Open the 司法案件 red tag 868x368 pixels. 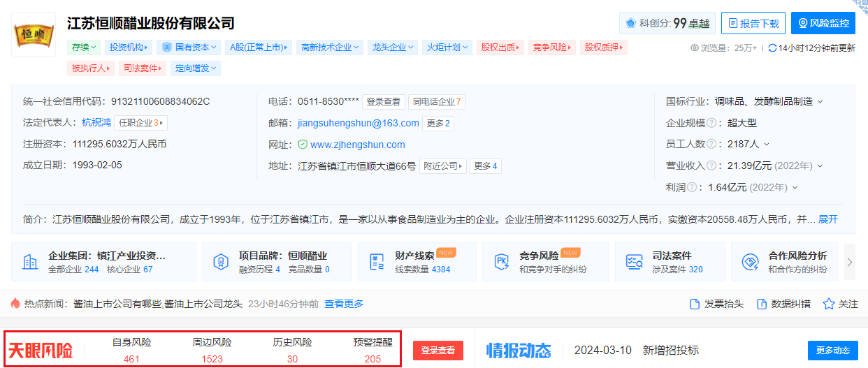pyautogui.click(x=143, y=68)
